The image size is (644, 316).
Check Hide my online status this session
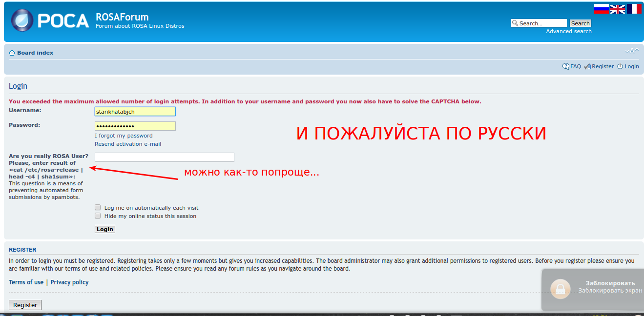pos(98,216)
